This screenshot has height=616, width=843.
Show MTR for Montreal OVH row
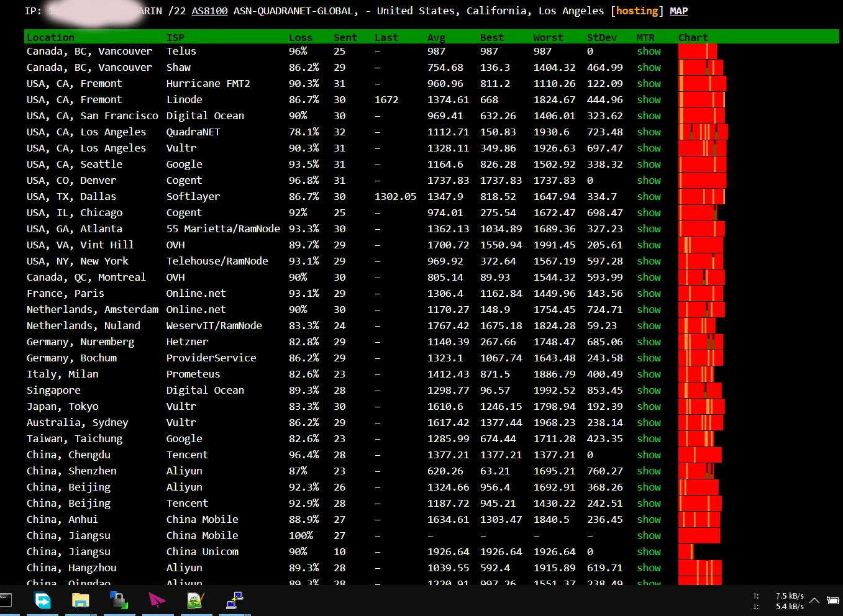[x=649, y=278]
